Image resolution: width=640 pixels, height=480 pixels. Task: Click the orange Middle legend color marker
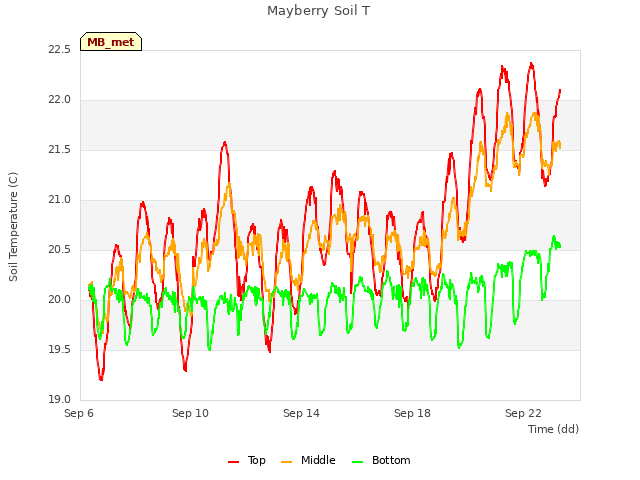click(287, 462)
